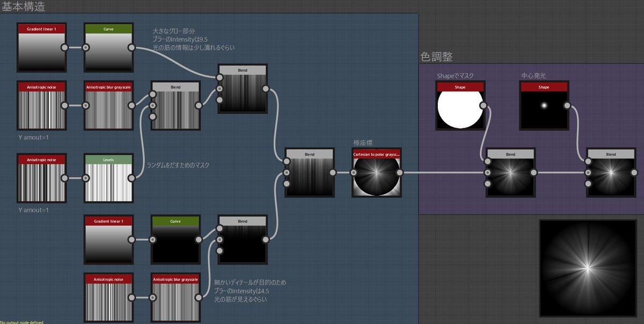This screenshot has height=324, width=644.
Task: Select the Anisotropic noise node feeding the lowest blur node
Action: click(x=108, y=298)
